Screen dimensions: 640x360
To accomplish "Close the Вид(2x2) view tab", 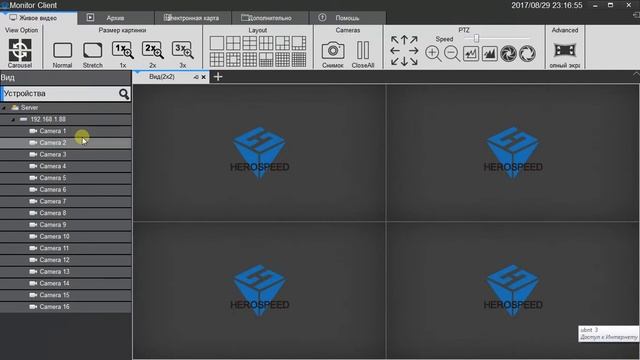I will click(204, 77).
